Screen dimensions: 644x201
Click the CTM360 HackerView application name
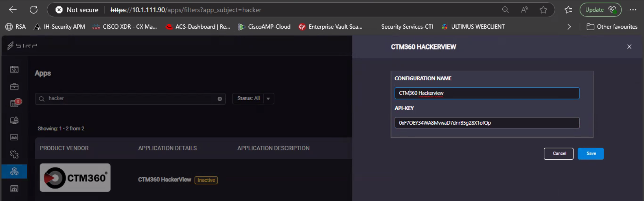pos(165,180)
